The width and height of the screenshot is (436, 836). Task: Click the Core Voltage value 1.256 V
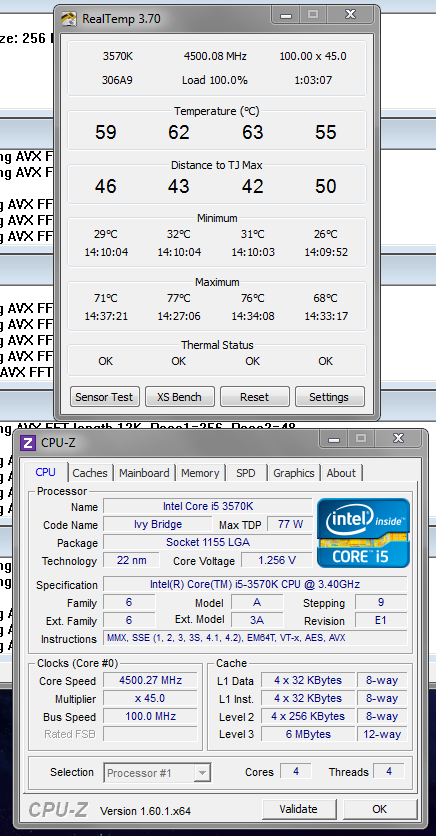(x=277, y=560)
